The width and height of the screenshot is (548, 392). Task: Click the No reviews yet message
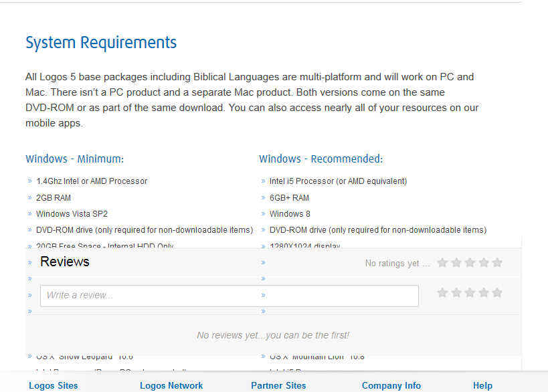tap(273, 335)
